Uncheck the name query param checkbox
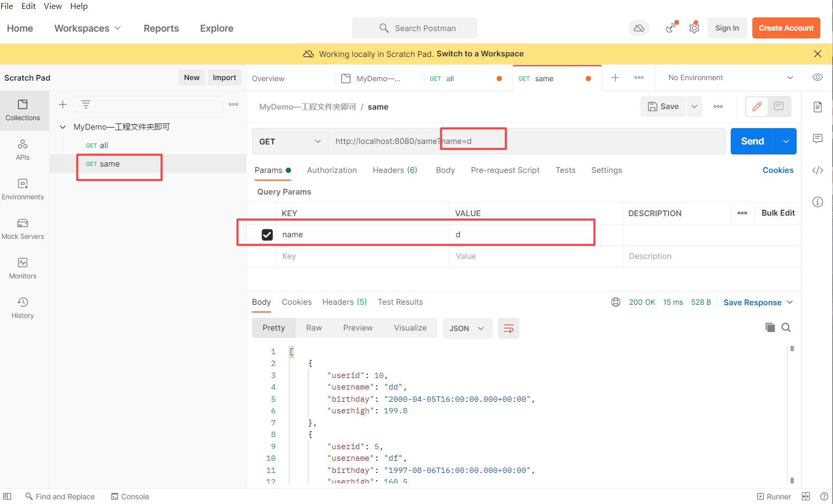The image size is (833, 504). click(x=267, y=235)
